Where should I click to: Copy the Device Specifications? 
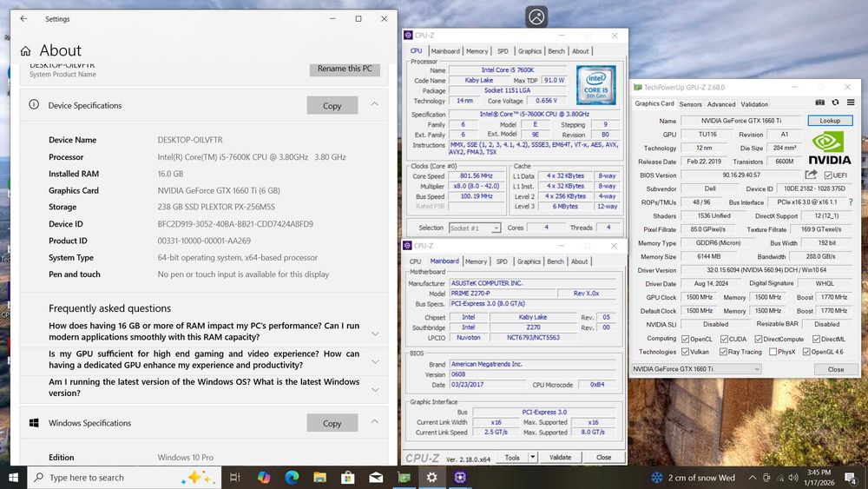tap(332, 105)
